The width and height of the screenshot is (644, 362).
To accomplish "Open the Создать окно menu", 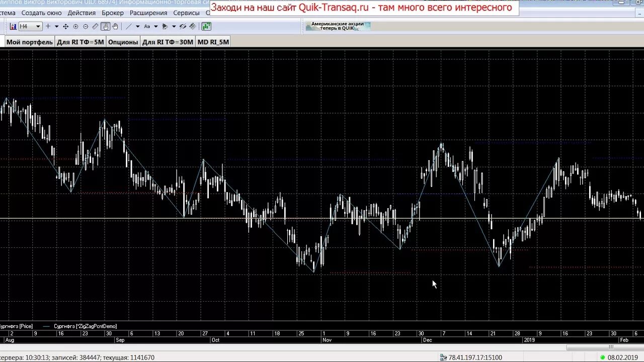I will pos(42,13).
